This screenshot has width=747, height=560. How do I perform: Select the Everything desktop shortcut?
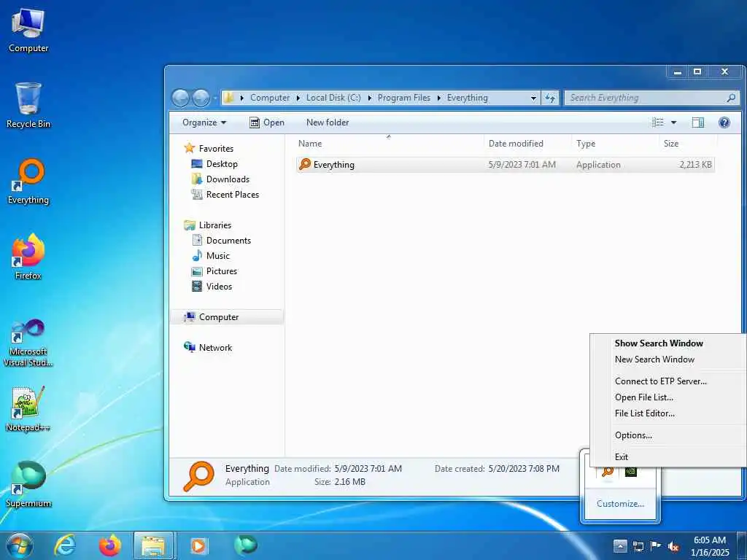pyautogui.click(x=28, y=182)
